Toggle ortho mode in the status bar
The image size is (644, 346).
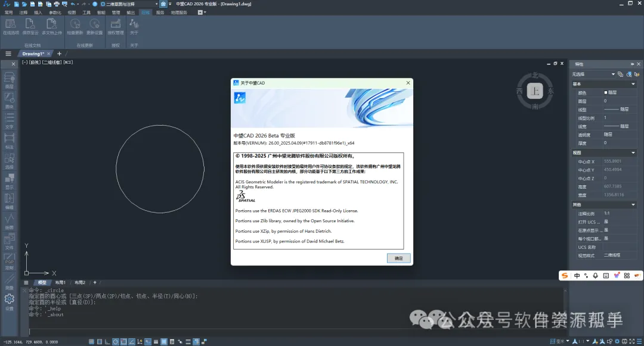click(107, 341)
